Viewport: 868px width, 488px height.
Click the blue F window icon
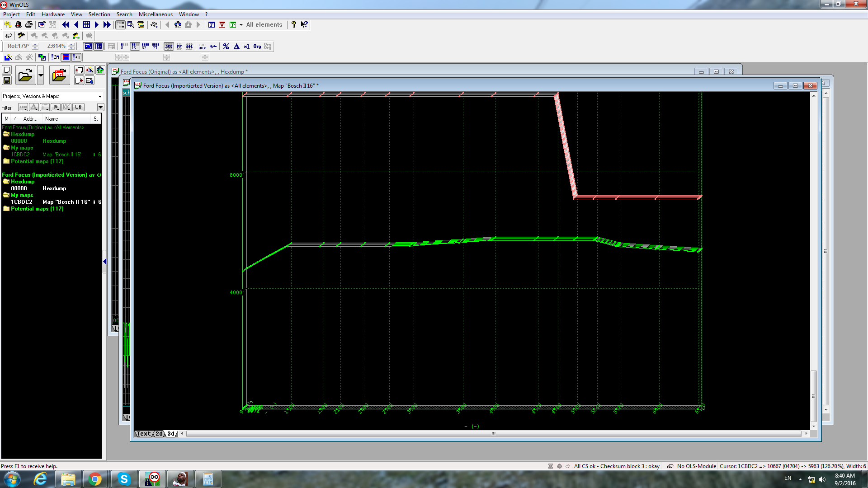(212, 25)
